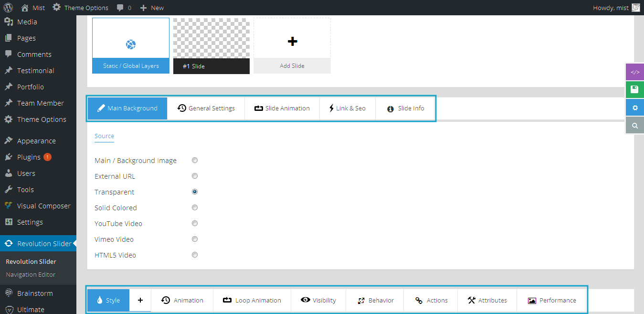Select the YouTube Video radio button

(x=195, y=224)
